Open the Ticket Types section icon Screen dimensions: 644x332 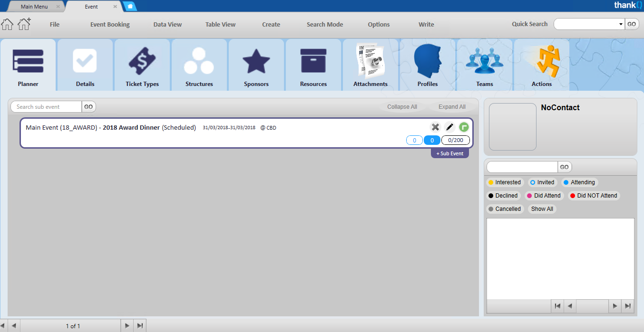point(142,61)
